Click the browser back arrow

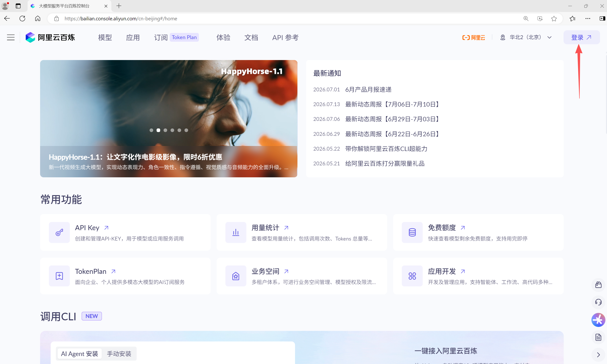[7, 18]
